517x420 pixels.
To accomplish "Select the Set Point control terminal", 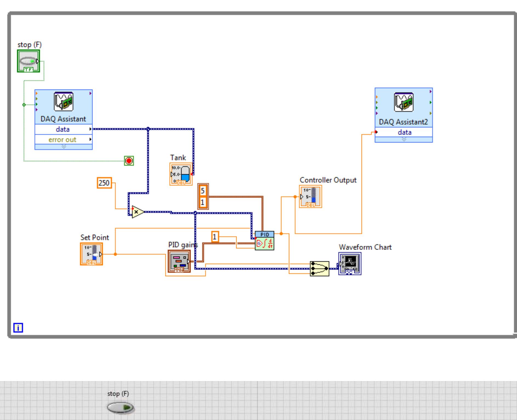I will click(92, 254).
